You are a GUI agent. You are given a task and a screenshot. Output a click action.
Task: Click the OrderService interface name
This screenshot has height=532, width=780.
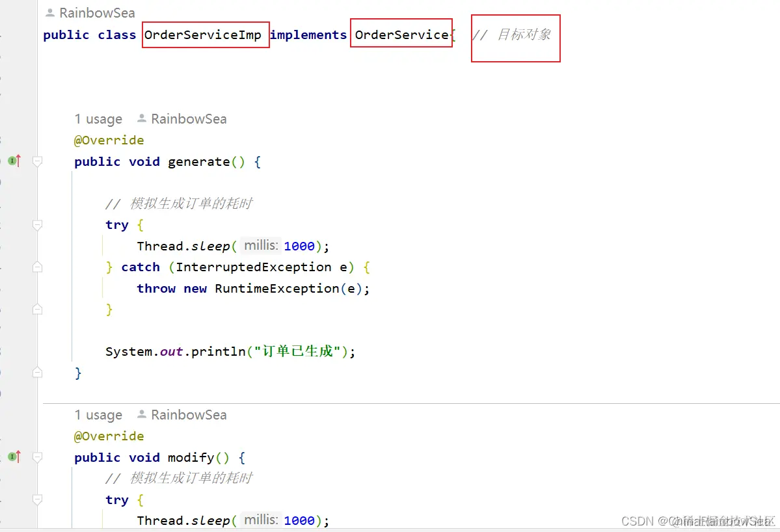coord(402,35)
